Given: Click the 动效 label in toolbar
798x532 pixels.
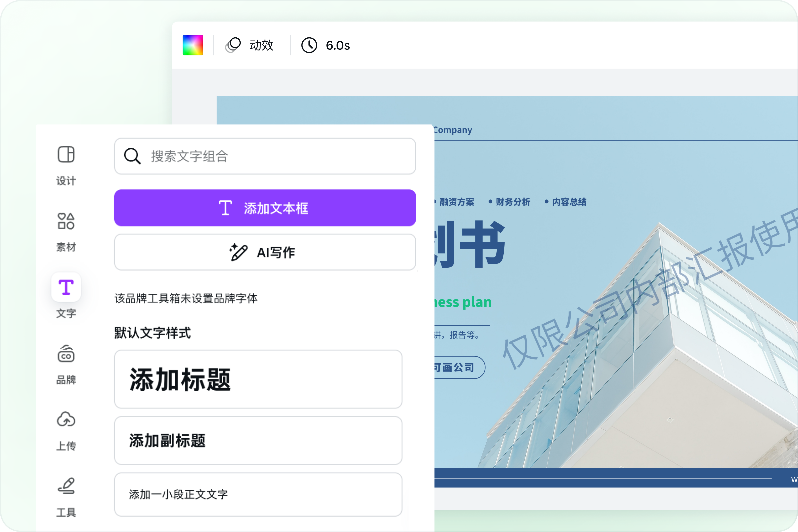Looking at the screenshot, I should pyautogui.click(x=261, y=45).
